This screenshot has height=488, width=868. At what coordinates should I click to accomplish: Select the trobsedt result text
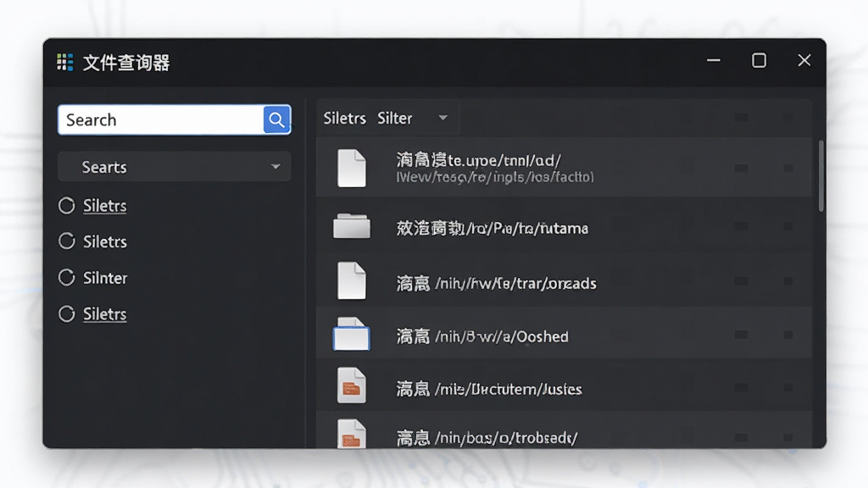pyautogui.click(x=487, y=438)
